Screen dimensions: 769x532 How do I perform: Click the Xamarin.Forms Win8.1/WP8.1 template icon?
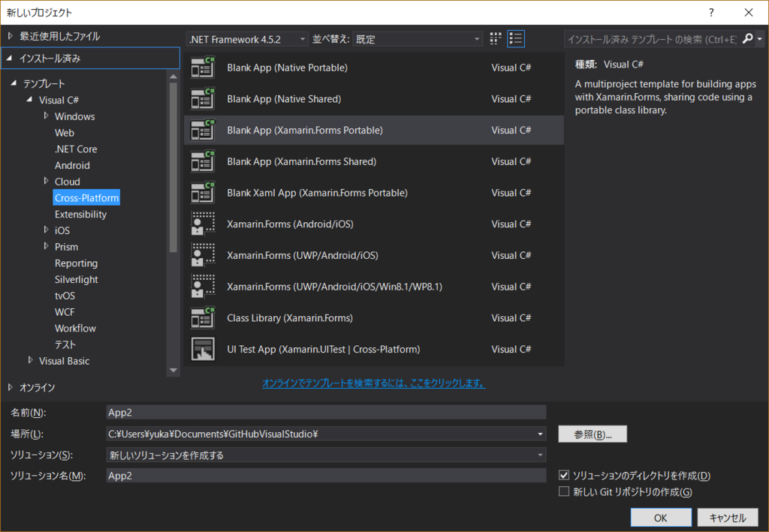(x=203, y=287)
